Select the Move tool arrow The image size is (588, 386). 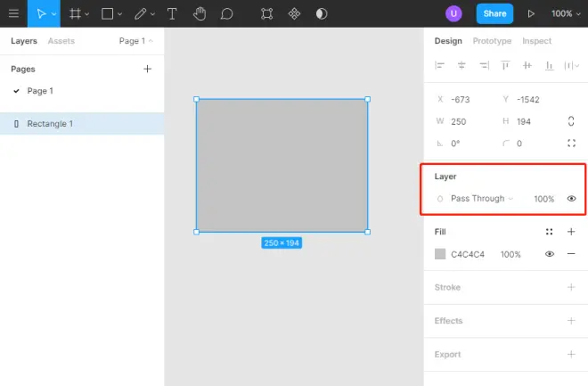click(x=41, y=14)
